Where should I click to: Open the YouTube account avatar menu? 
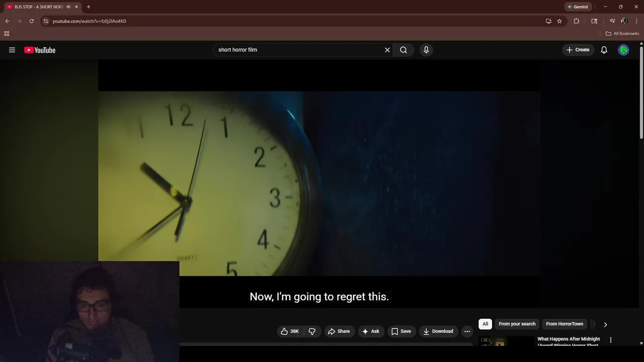(623, 50)
